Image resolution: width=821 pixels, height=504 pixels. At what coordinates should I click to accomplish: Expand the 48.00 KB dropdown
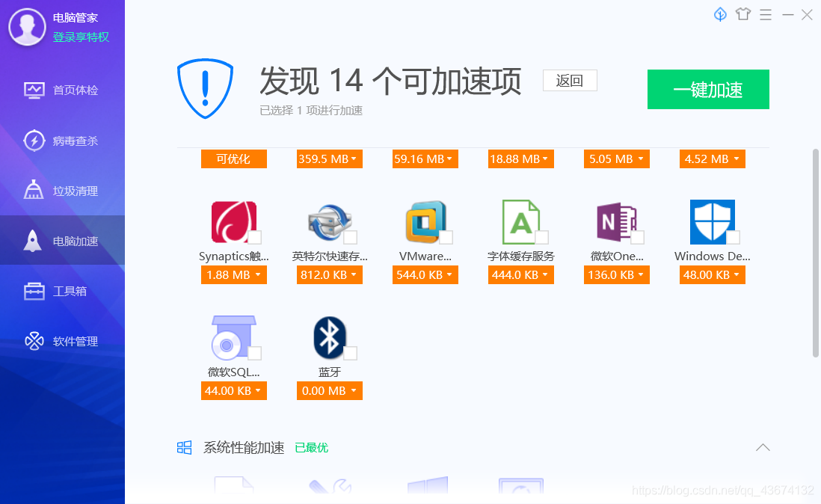click(x=712, y=274)
